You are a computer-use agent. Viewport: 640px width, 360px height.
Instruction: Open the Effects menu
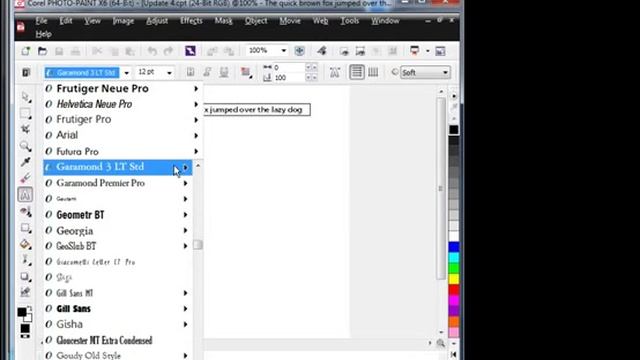tap(191, 21)
